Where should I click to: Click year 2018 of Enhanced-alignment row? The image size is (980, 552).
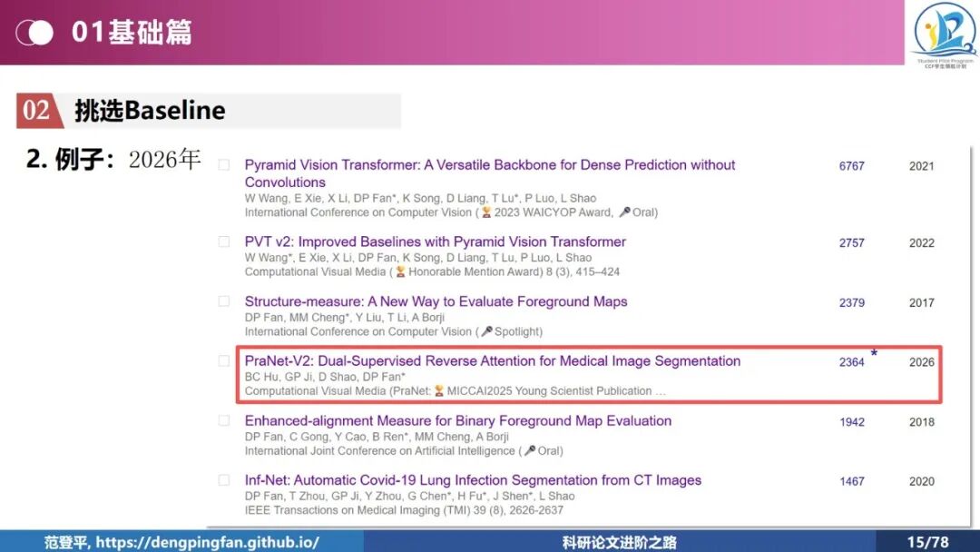click(921, 422)
